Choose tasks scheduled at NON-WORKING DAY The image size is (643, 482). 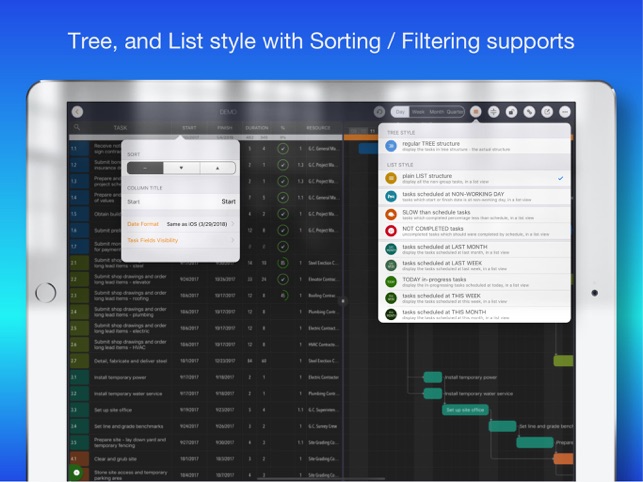[x=474, y=196]
